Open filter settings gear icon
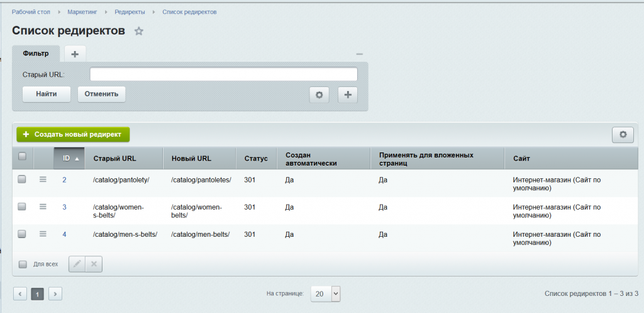 pos(319,94)
